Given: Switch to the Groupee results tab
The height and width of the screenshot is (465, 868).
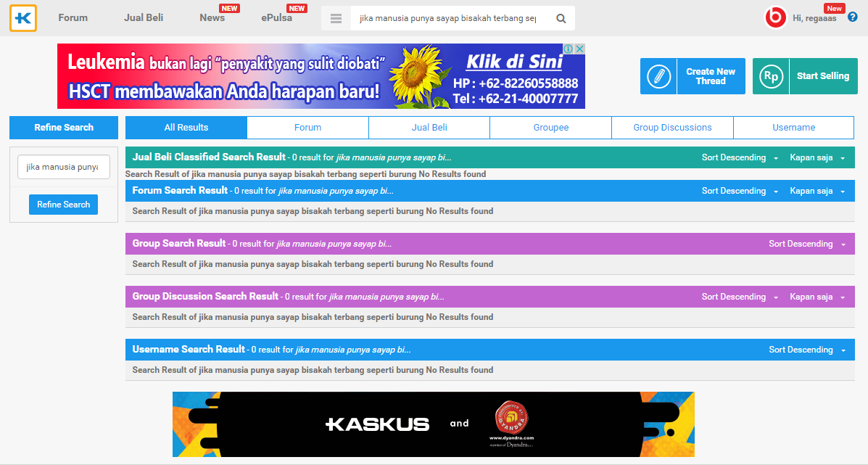Looking at the screenshot, I should pyautogui.click(x=551, y=128).
